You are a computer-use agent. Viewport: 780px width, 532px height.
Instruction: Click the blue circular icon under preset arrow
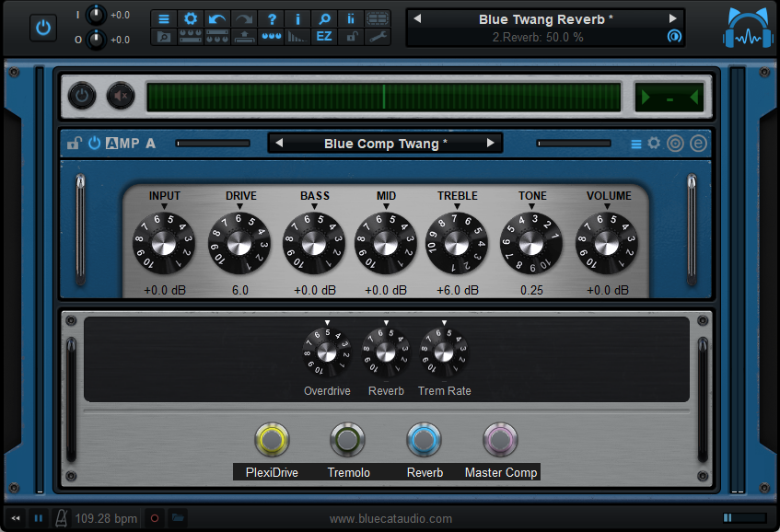coord(674,36)
